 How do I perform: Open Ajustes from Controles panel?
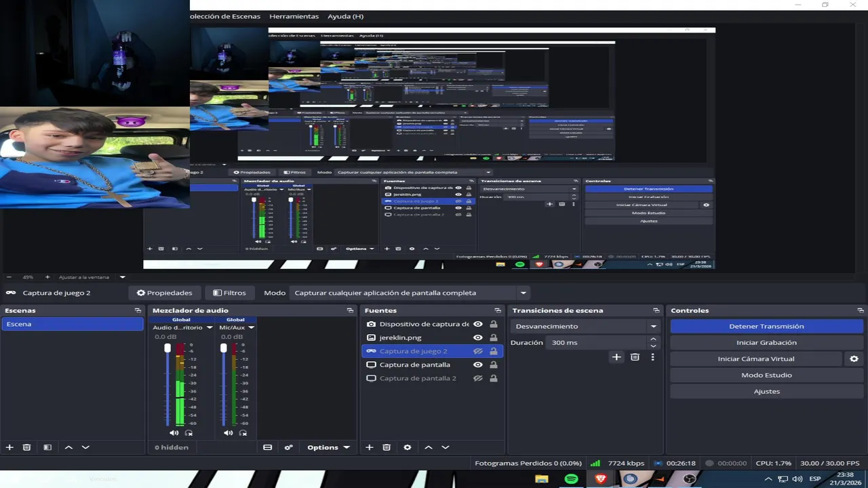766,391
